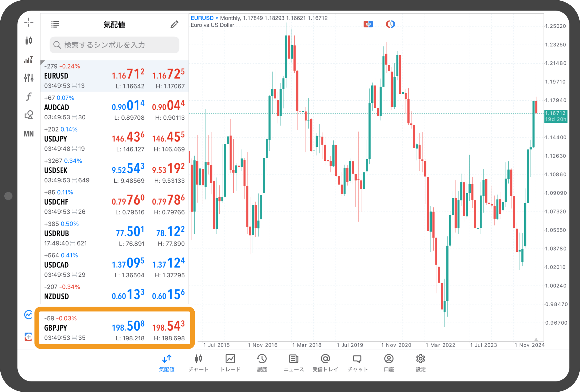Image resolution: width=580 pixels, height=392 pixels.
Task: Open the 設定 settings tab
Action: [x=421, y=363]
